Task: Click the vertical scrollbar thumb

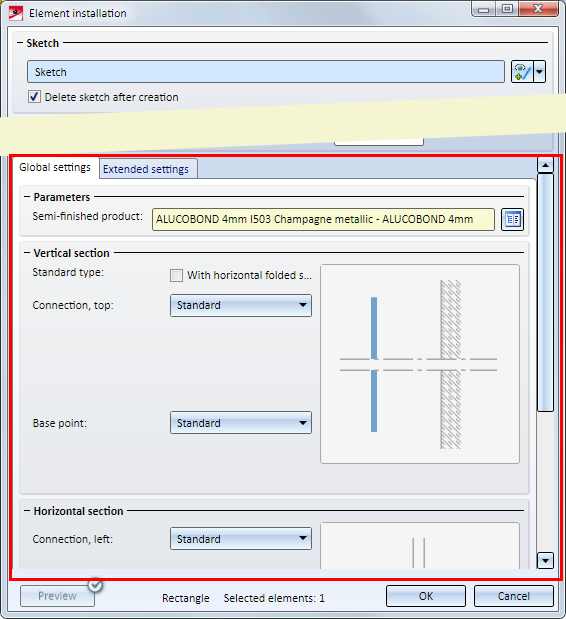Action: (x=545, y=293)
